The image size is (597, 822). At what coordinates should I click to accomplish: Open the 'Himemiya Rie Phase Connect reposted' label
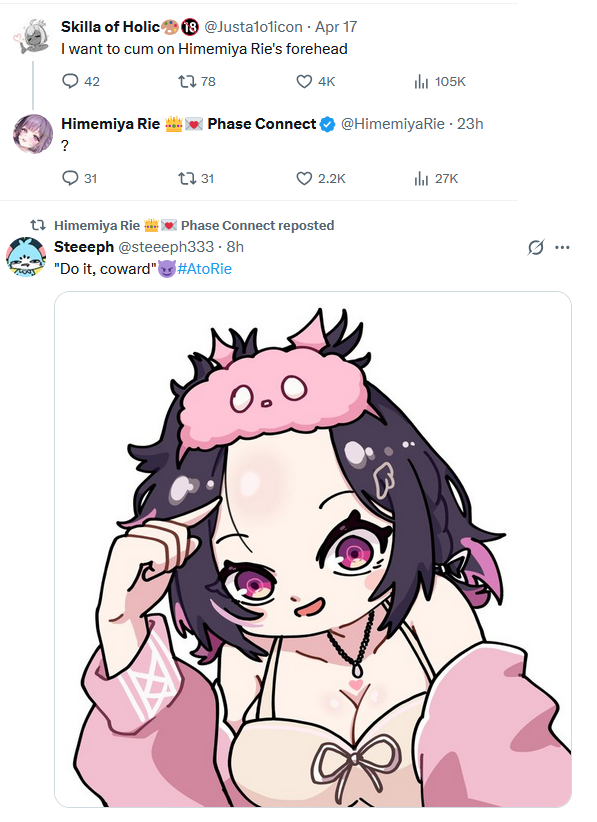(194, 225)
